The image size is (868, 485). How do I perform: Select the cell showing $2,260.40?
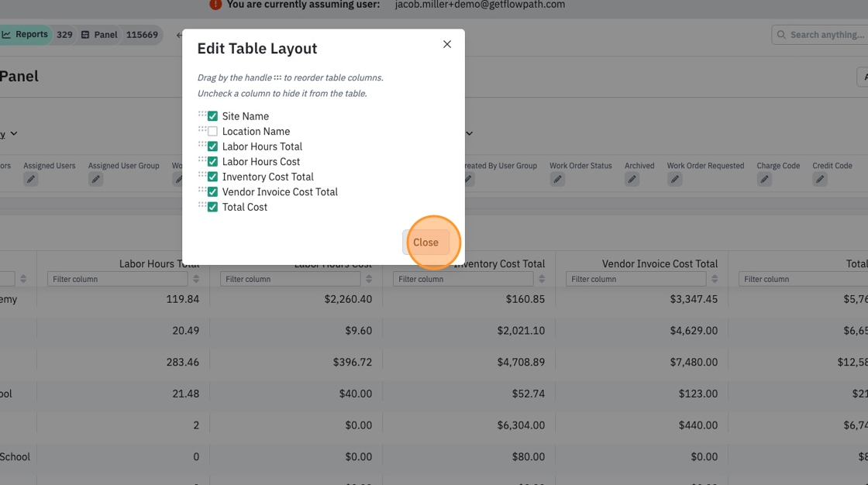click(348, 300)
